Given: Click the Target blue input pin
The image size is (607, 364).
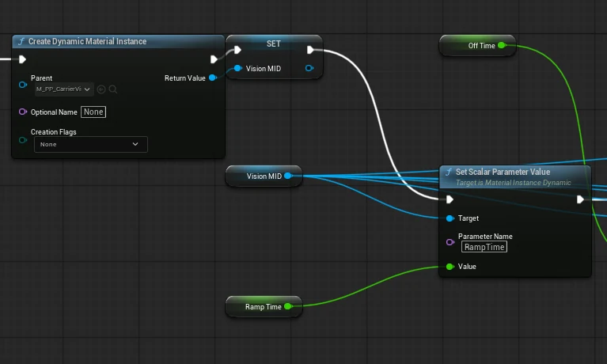Looking at the screenshot, I should tap(450, 218).
